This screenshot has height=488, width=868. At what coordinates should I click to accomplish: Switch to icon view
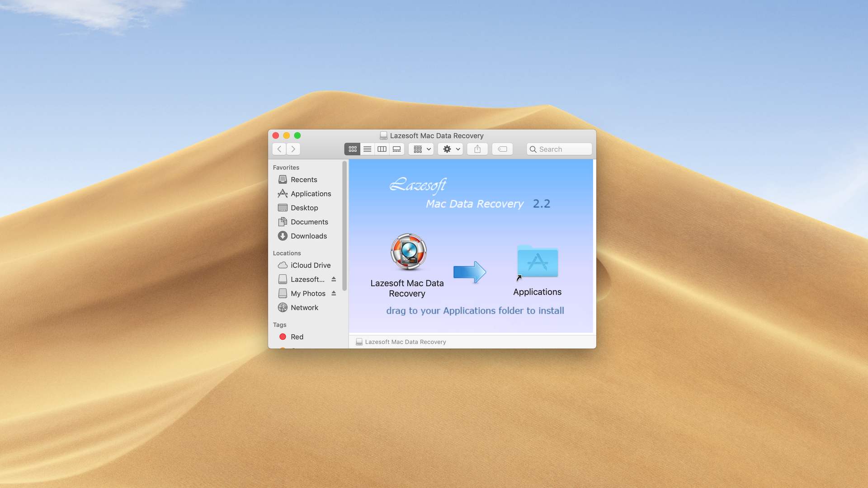[x=352, y=149]
